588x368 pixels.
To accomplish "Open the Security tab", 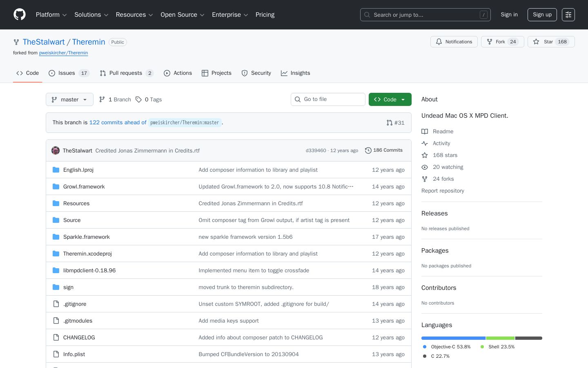I will click(256, 73).
